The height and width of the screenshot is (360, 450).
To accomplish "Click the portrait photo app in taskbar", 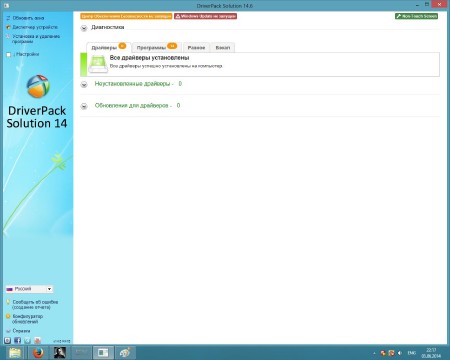I will 60,353.
